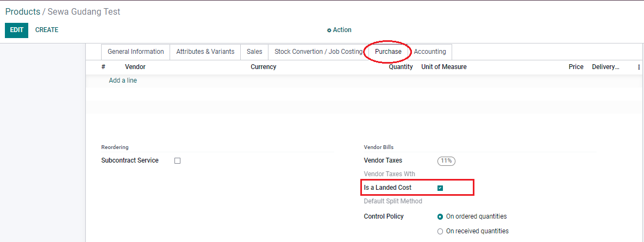Switch to the General Information tab

tap(135, 52)
